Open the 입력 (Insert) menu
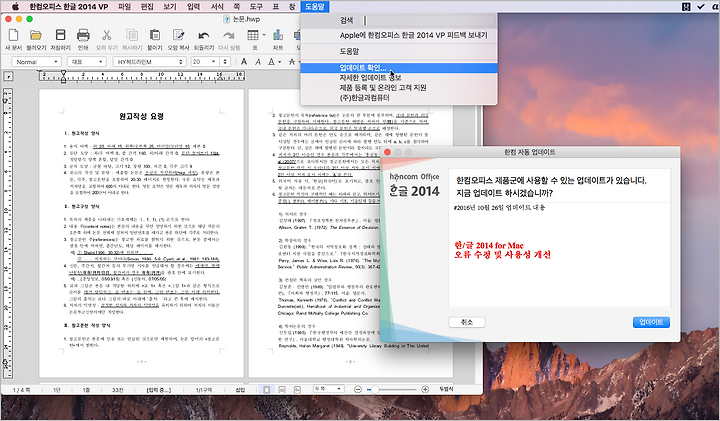This screenshot has width=720, height=421. 193,6
